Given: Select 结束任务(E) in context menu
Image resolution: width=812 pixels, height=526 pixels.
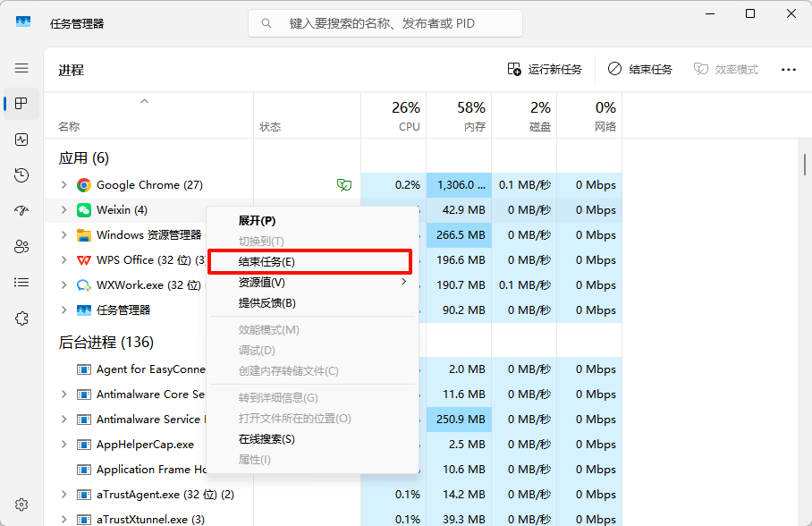Looking at the screenshot, I should pos(309,261).
